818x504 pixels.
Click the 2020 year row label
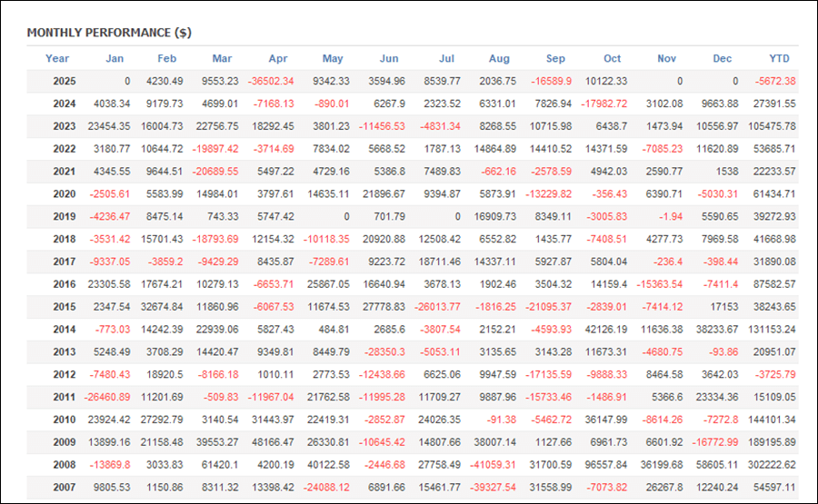[x=65, y=194]
